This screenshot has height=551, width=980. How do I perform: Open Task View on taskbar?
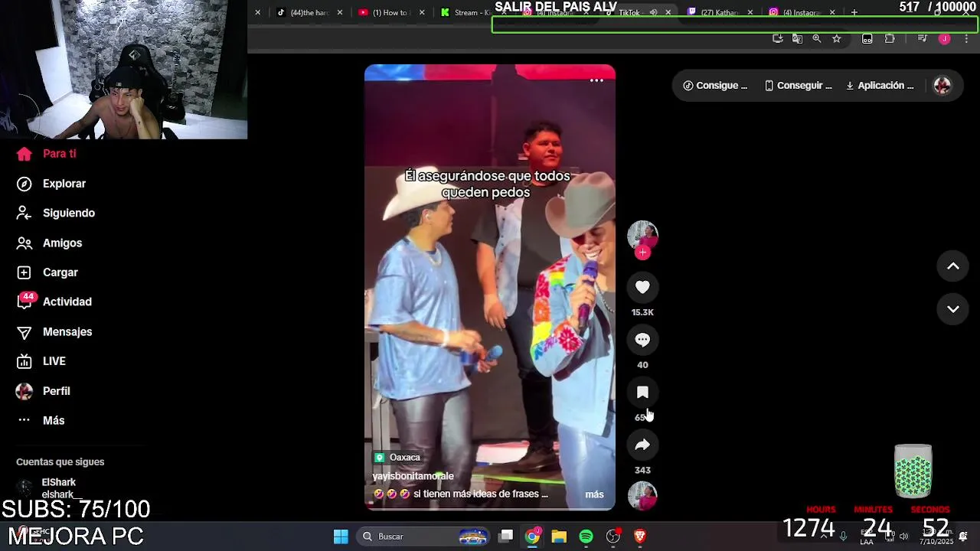click(506, 536)
